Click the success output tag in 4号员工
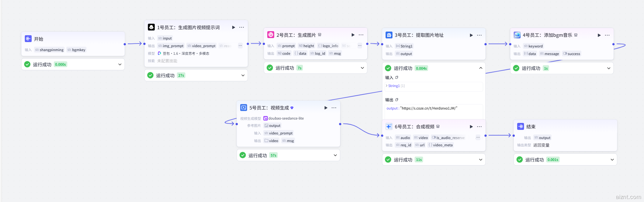 tap(571, 54)
